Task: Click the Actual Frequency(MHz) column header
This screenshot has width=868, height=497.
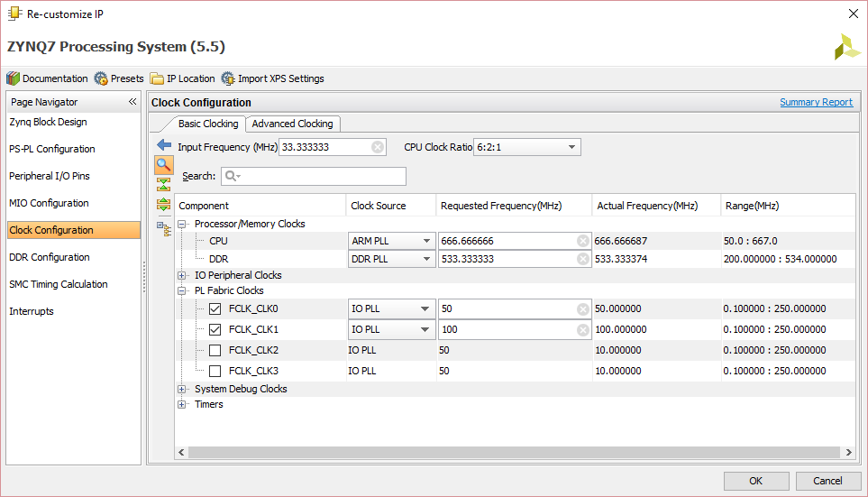Action: [656, 206]
